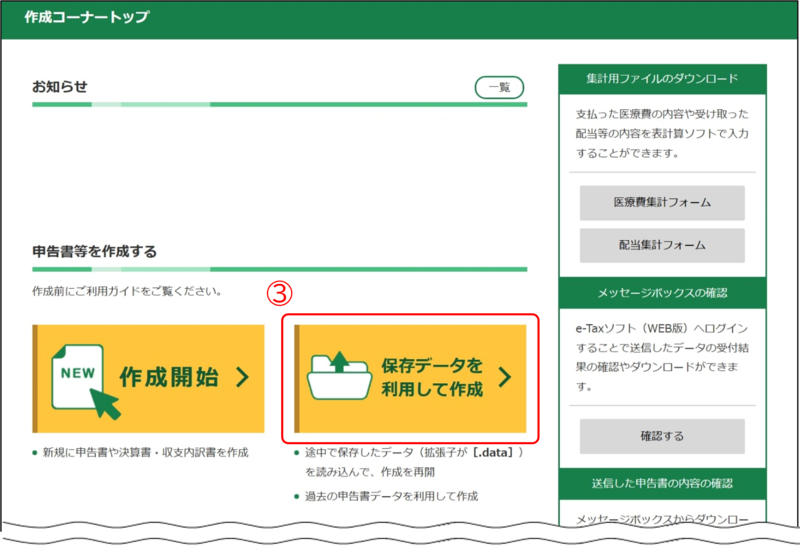The height and width of the screenshot is (547, 800).
Task: Select the 保存データを利用して作成 button label
Action: pos(431,377)
